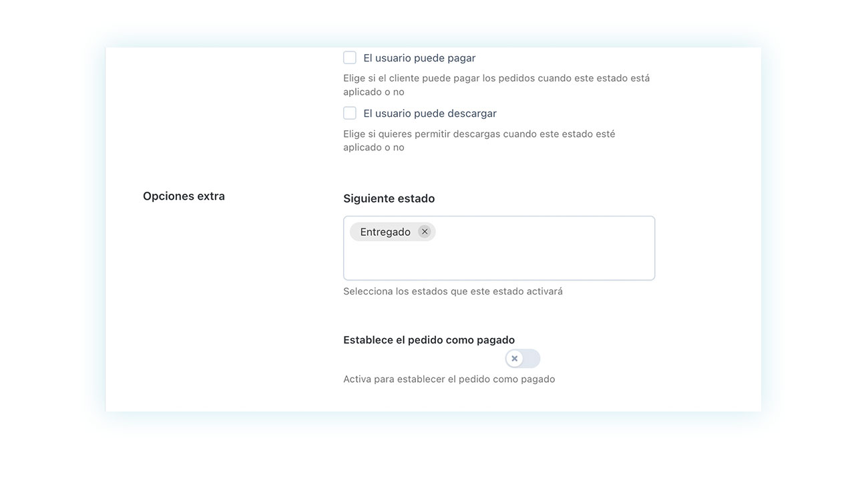Remove the Entregado tag with its x icon
This screenshot has width=868, height=483.
[x=425, y=232]
